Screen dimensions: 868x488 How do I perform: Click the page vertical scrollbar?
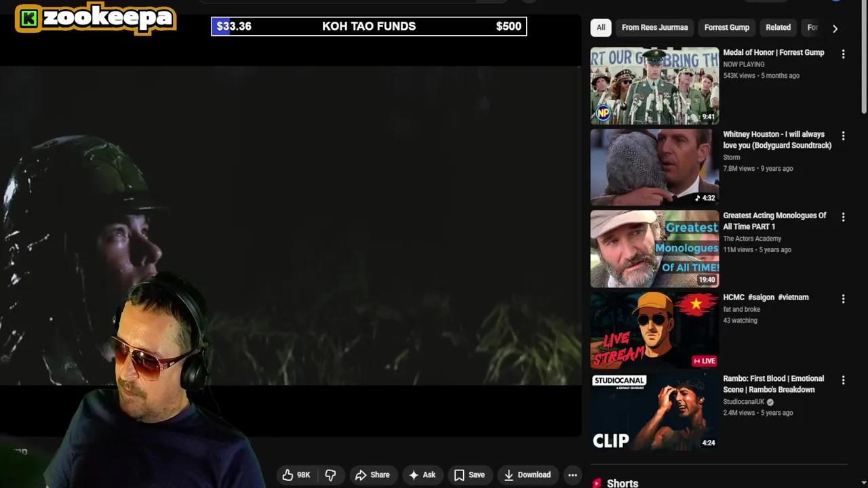point(864,58)
